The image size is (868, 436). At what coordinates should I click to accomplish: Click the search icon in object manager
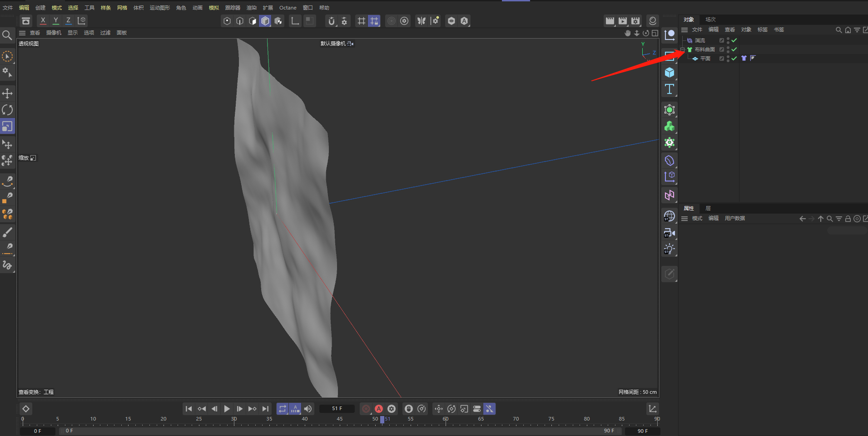838,30
